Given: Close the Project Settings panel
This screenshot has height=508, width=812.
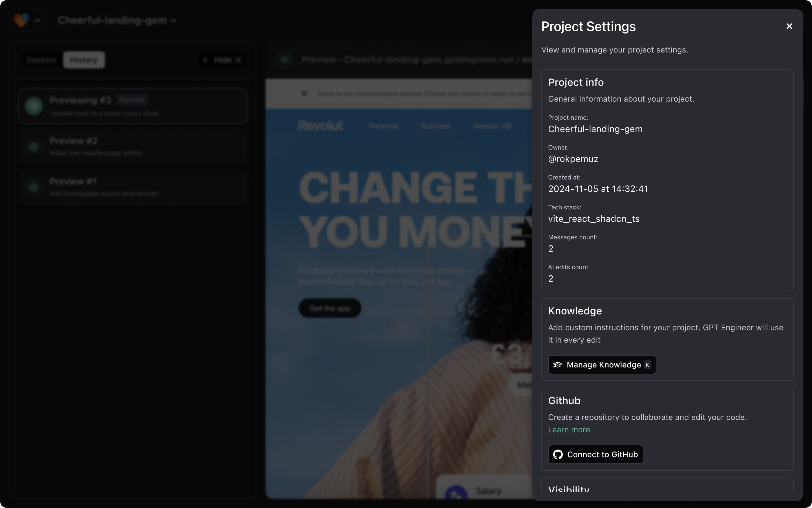Looking at the screenshot, I should click(789, 26).
